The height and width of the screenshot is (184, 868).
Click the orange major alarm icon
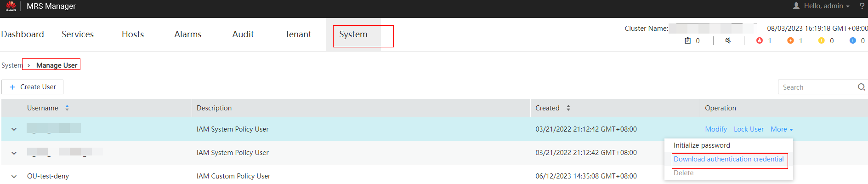790,40
